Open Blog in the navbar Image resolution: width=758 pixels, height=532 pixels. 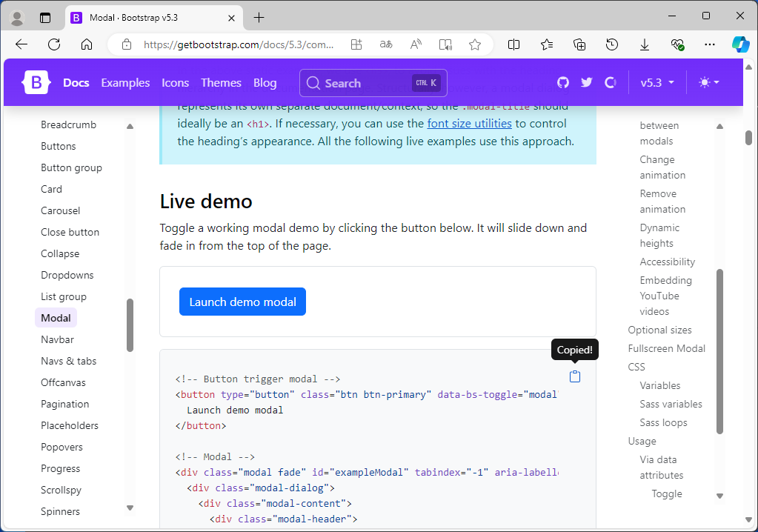pyautogui.click(x=265, y=83)
